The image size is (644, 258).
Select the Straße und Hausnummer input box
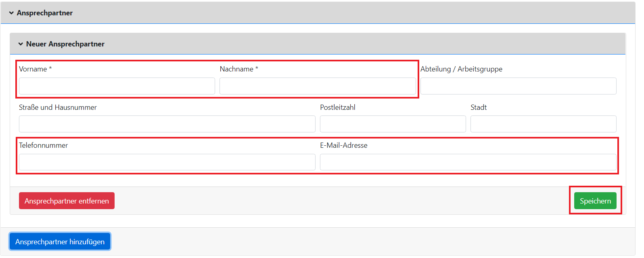(167, 124)
